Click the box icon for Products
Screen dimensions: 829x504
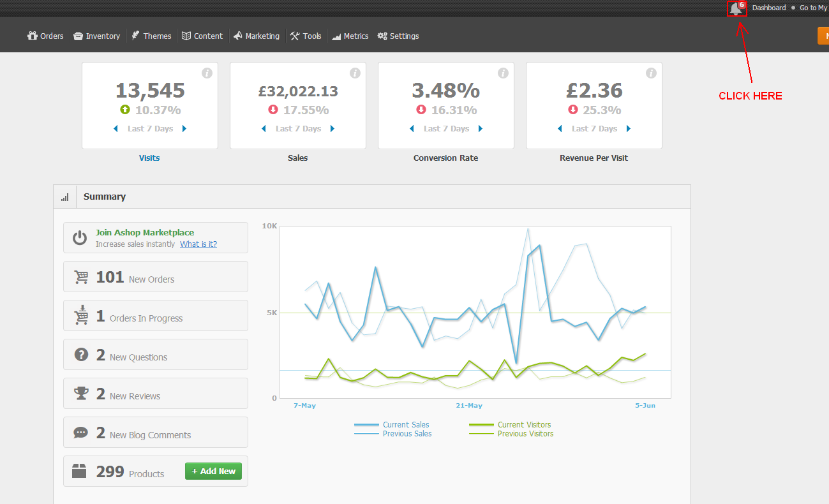pyautogui.click(x=79, y=471)
